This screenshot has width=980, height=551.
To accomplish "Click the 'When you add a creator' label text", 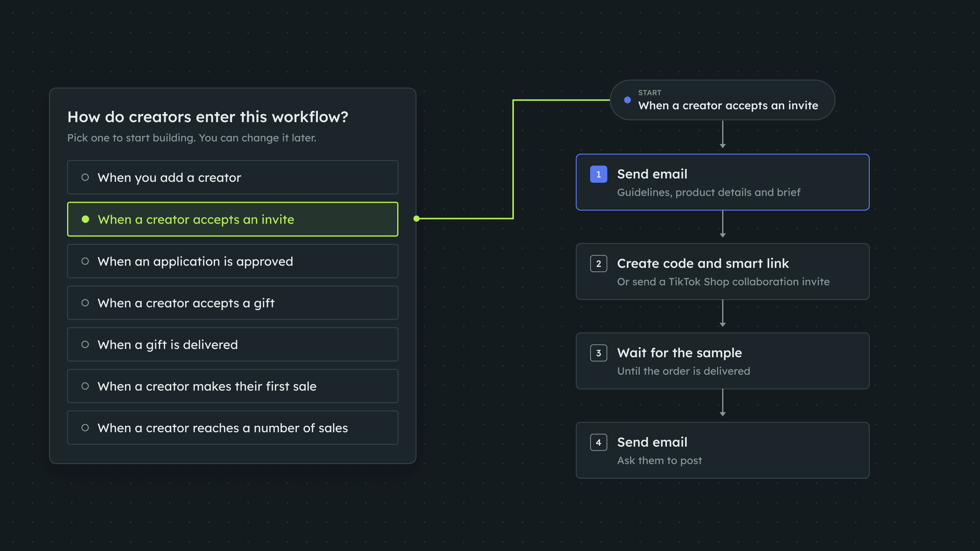I will point(169,178).
